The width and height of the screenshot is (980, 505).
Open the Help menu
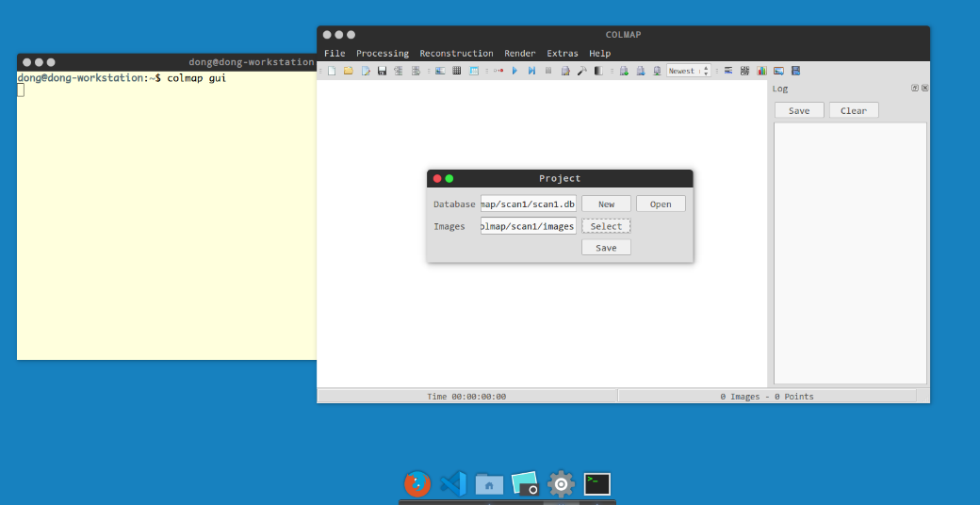[x=600, y=53]
